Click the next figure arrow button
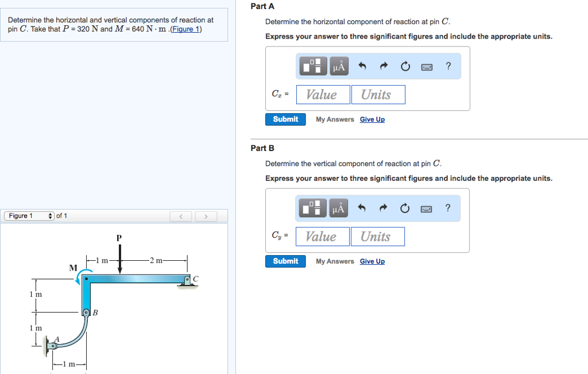This screenshot has height=374, width=588. (206, 216)
